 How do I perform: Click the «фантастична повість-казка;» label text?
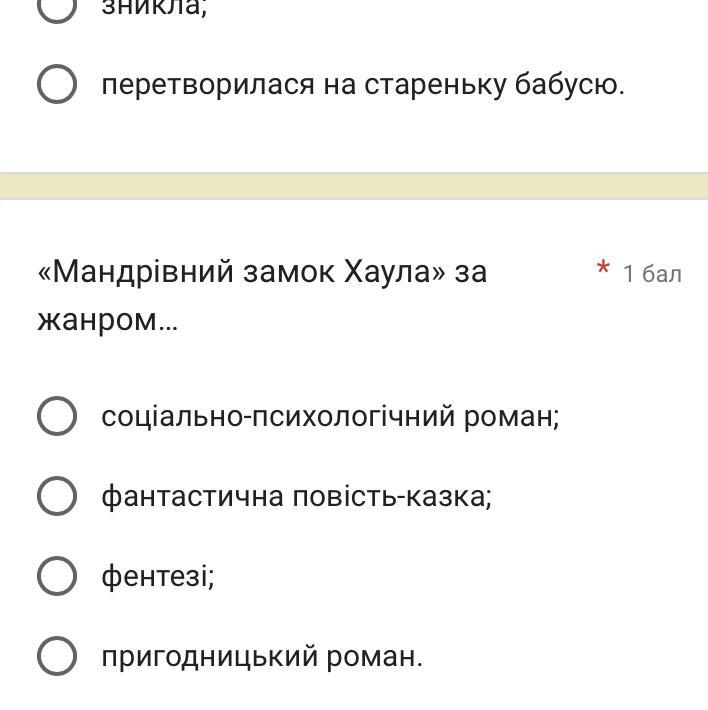(296, 496)
